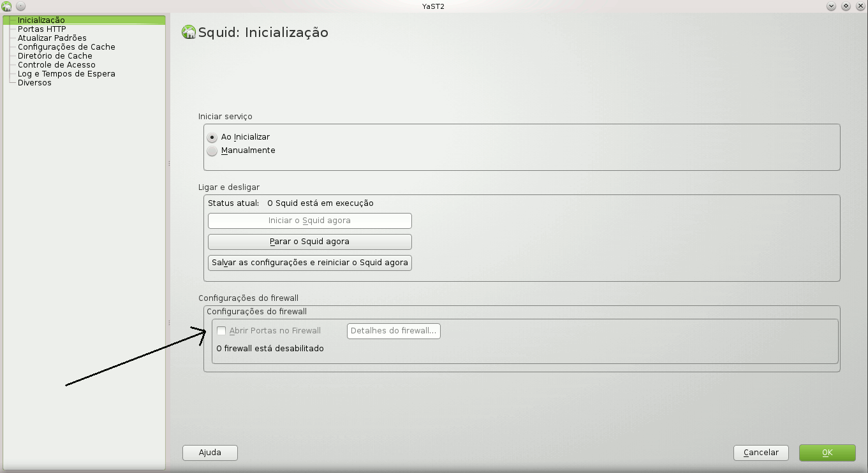Open Log e Tempos de Espera
868x473 pixels.
click(x=66, y=73)
